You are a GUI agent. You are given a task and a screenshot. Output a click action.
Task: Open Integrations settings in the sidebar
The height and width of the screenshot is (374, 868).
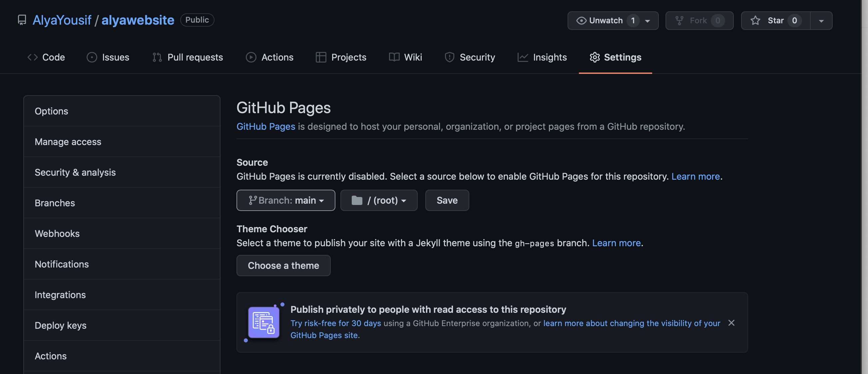(x=122, y=295)
